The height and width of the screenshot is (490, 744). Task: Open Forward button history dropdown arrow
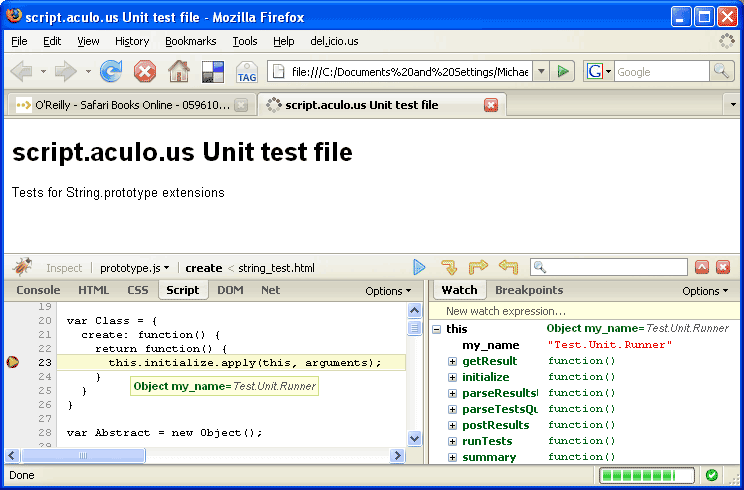88,72
